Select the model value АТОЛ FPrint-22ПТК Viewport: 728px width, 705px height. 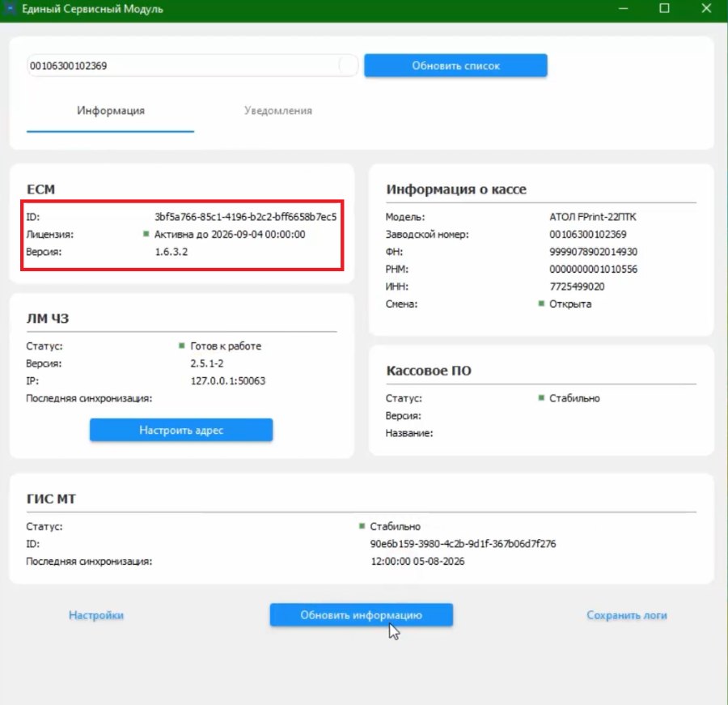pyautogui.click(x=593, y=217)
